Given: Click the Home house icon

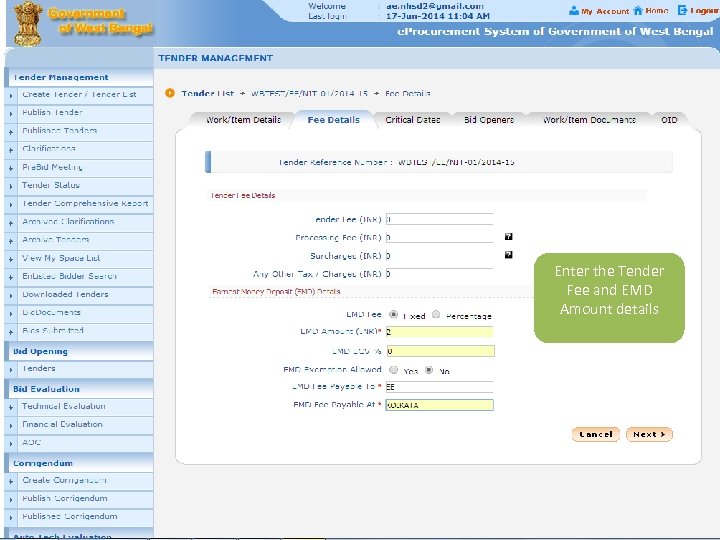Looking at the screenshot, I should pyautogui.click(x=638, y=10).
